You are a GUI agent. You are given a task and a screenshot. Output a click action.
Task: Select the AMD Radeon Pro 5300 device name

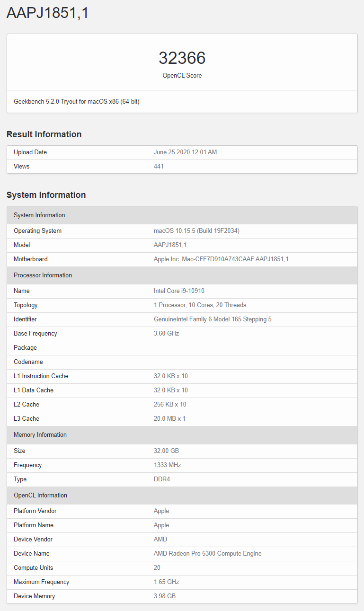pos(207,554)
